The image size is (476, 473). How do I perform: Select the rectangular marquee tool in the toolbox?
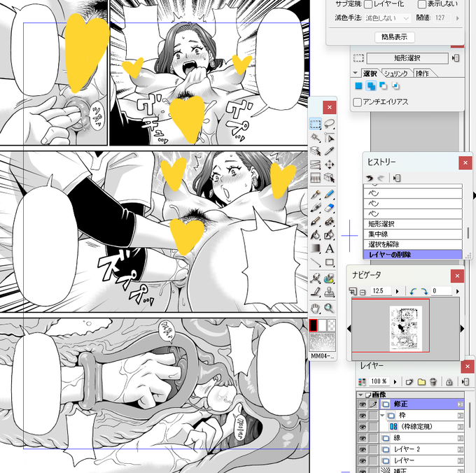316,124
